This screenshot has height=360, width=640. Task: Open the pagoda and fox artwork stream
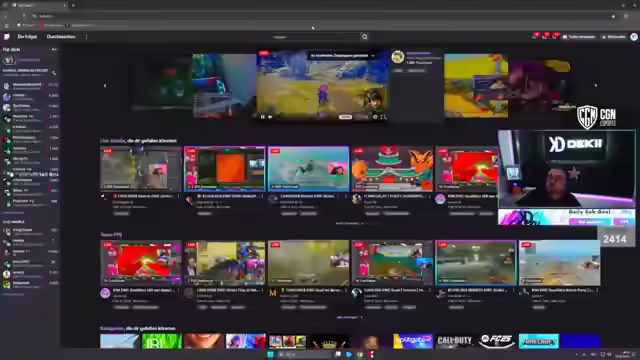click(x=392, y=169)
